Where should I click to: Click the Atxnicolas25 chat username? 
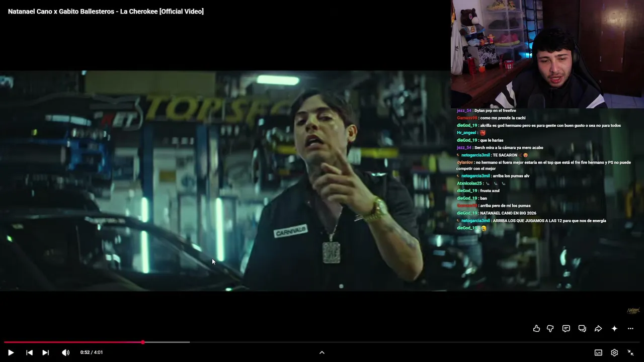click(470, 184)
